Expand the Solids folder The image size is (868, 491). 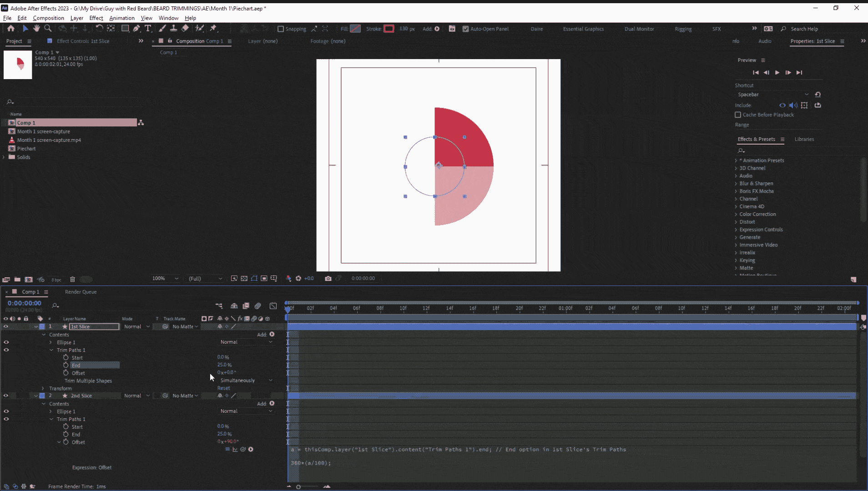[x=4, y=157]
